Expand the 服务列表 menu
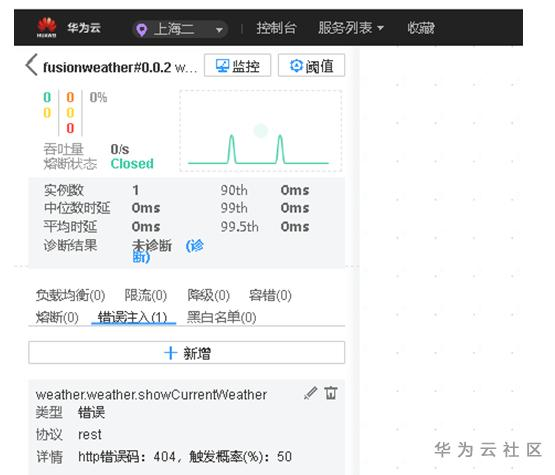The width and height of the screenshot is (555, 475). 350,28
